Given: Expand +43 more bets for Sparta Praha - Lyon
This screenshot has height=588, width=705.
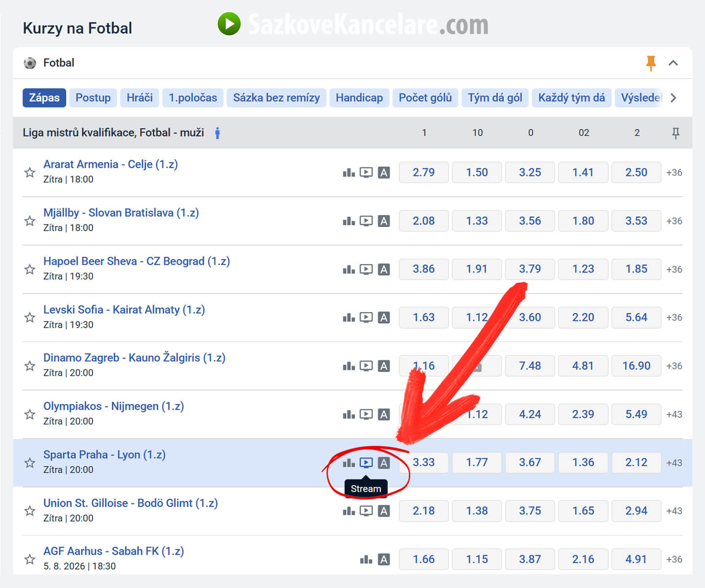Looking at the screenshot, I should point(674,462).
